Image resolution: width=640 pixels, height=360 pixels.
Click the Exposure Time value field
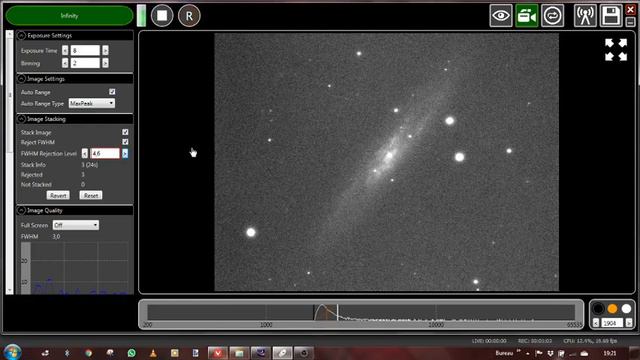pos(85,50)
